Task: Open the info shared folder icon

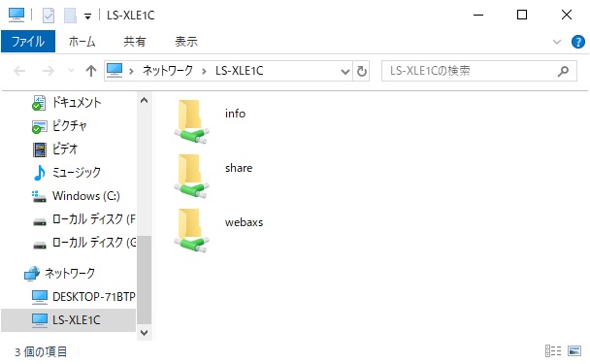Action: [x=191, y=121]
